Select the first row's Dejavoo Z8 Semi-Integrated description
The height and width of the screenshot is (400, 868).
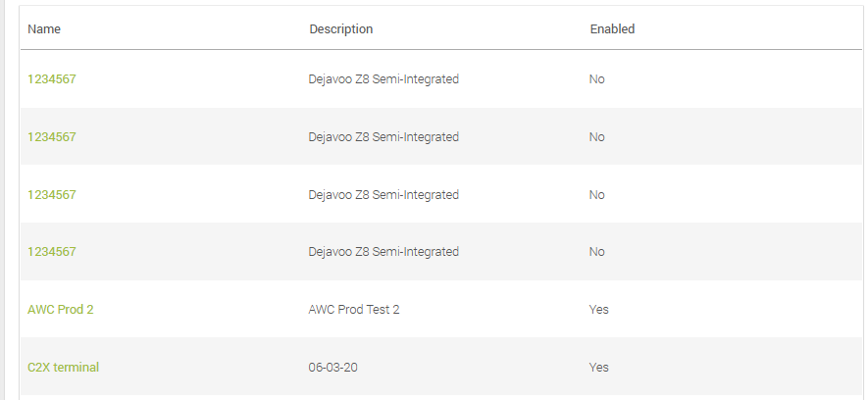point(383,79)
